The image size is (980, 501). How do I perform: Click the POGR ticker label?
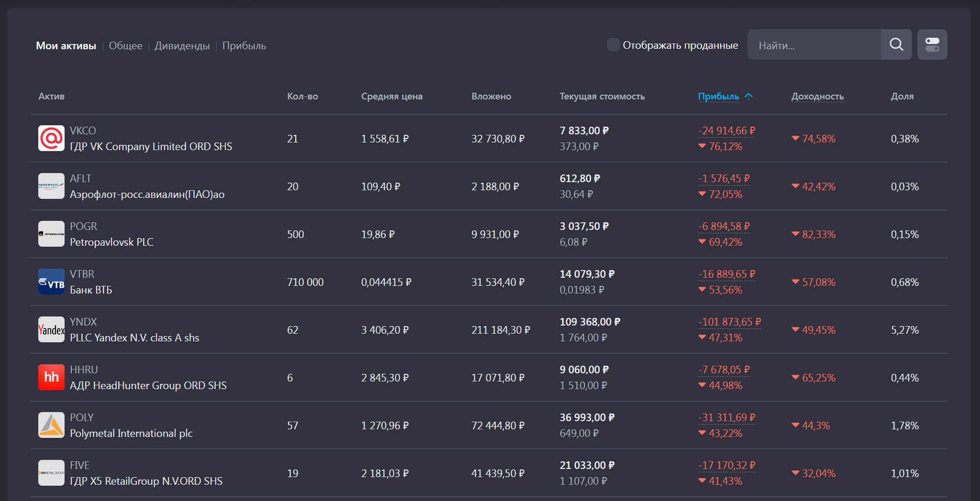[83, 226]
